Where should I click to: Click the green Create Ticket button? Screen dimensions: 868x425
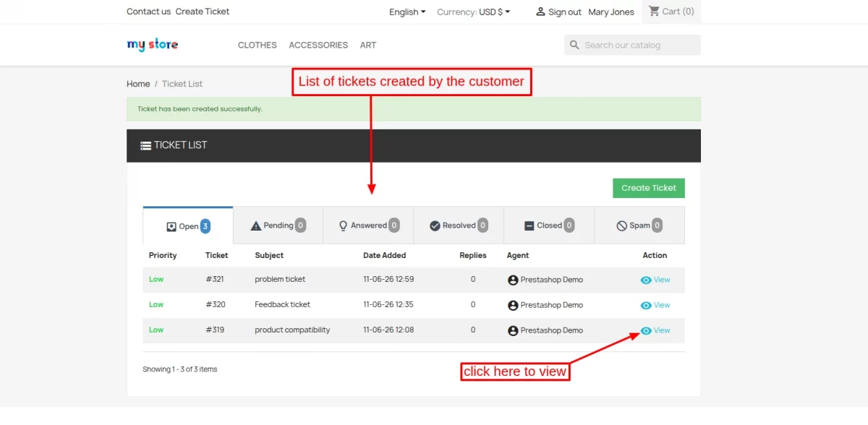(649, 188)
